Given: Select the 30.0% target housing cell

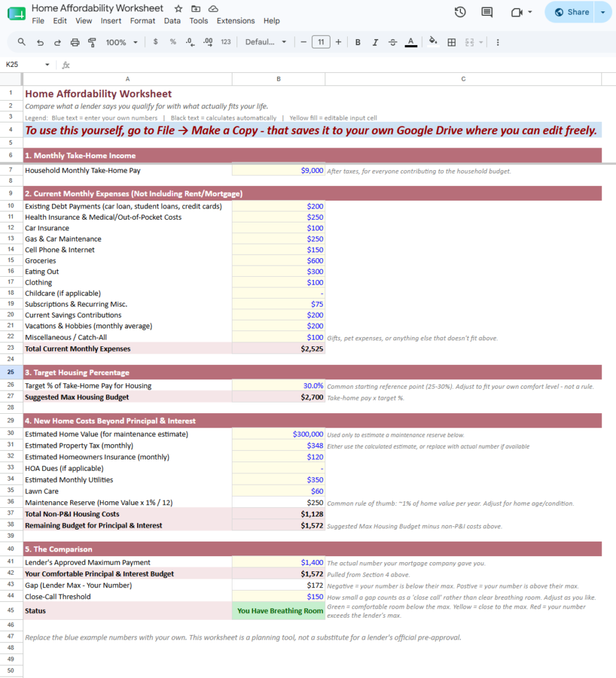Looking at the screenshot, I should point(279,386).
